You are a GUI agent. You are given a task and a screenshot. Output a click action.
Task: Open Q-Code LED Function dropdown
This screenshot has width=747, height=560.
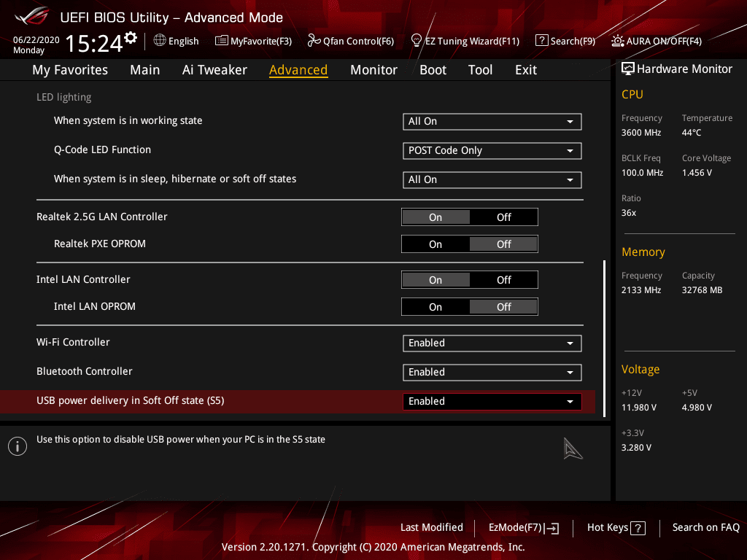pyautogui.click(x=492, y=150)
